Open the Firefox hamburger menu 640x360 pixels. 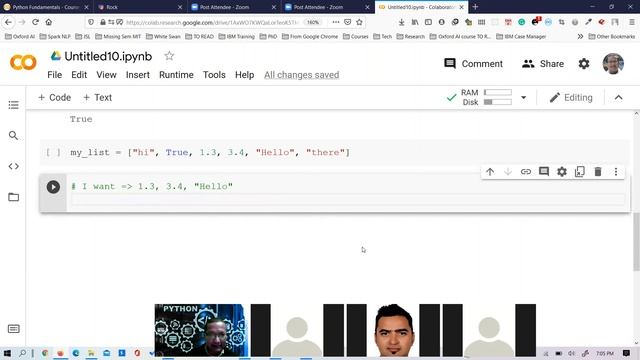pyautogui.click(x=631, y=22)
